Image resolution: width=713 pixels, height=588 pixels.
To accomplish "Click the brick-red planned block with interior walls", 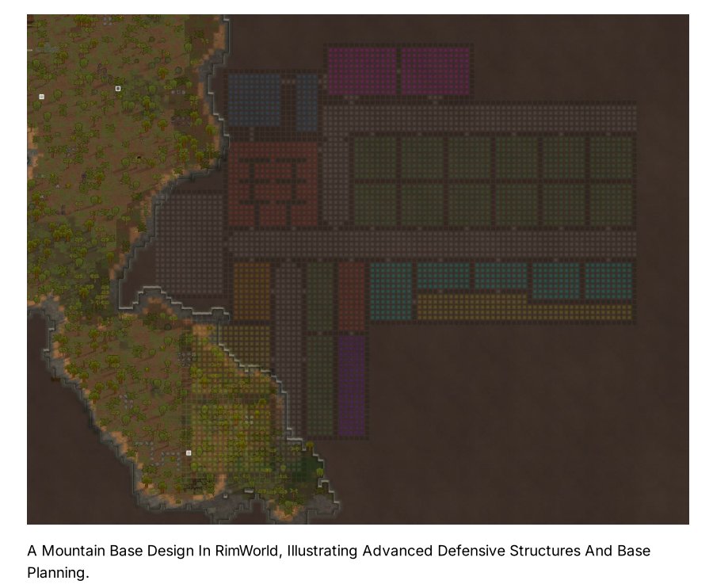I will tap(273, 185).
